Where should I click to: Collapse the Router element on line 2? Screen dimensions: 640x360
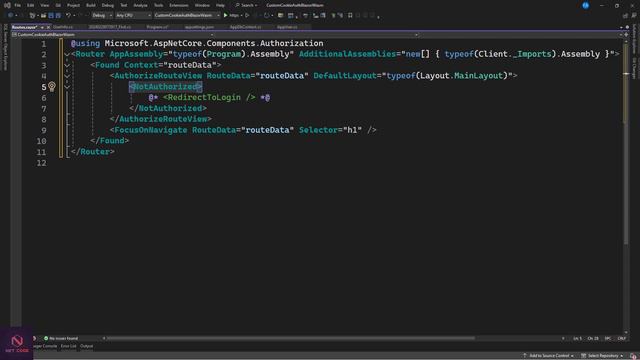pyautogui.click(x=67, y=54)
